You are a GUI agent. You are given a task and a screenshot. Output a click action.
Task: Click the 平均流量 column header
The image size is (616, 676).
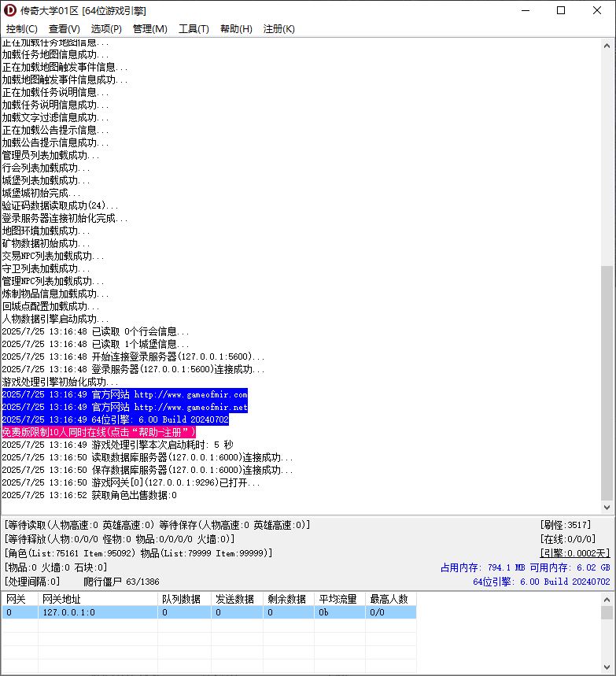340,599
